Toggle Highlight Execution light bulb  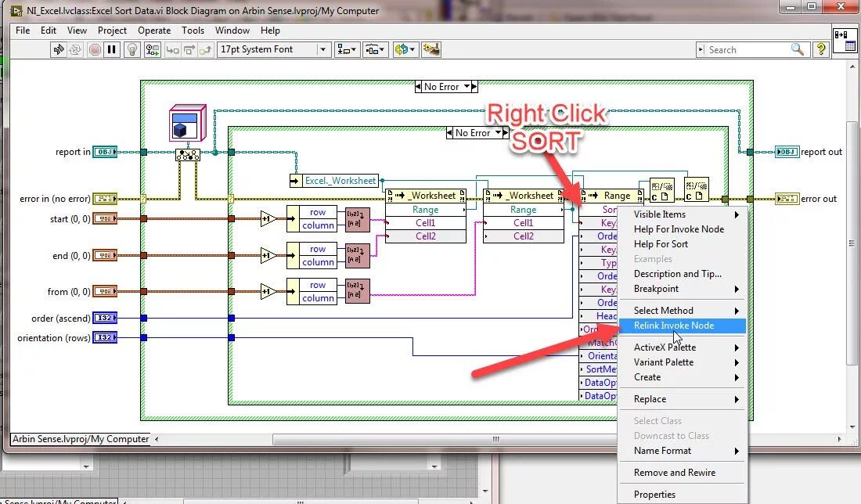132,50
